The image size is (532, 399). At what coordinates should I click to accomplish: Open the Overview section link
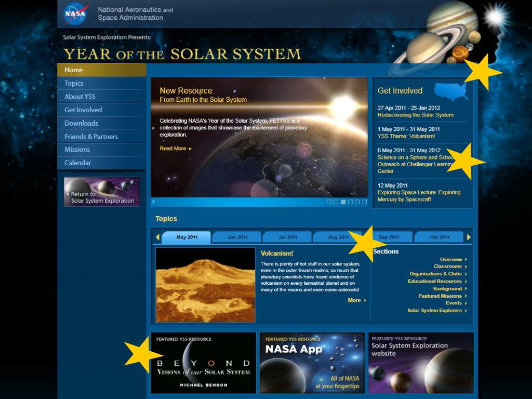tap(451, 260)
